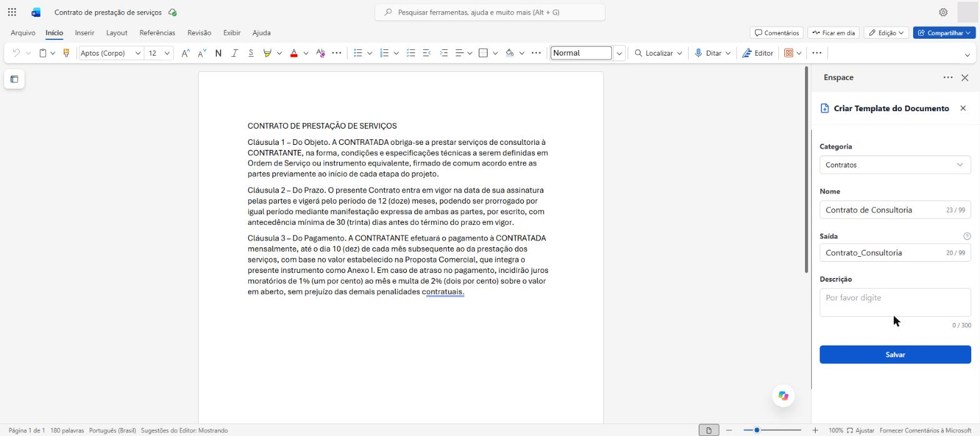This screenshot has height=436, width=980.
Task: Open more ribbon options ellipsis
Action: (816, 53)
